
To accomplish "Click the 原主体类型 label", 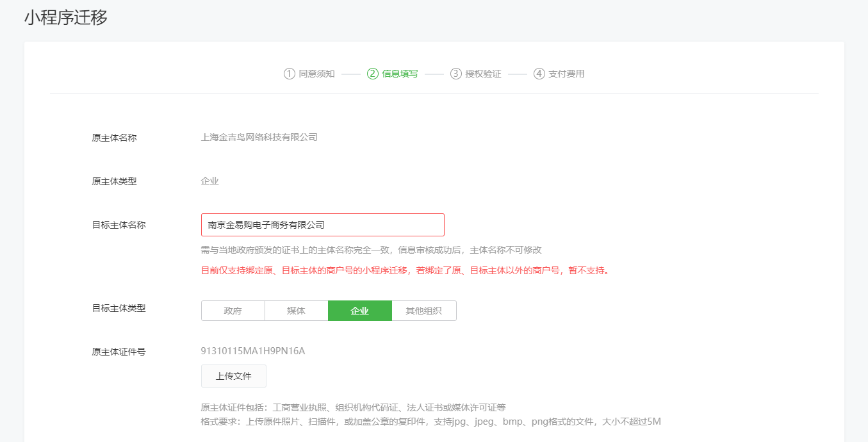I will [x=115, y=181].
